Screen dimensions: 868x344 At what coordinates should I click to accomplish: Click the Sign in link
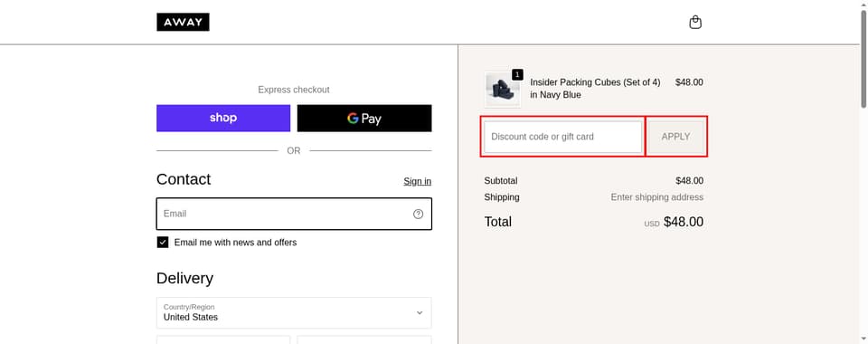(418, 181)
